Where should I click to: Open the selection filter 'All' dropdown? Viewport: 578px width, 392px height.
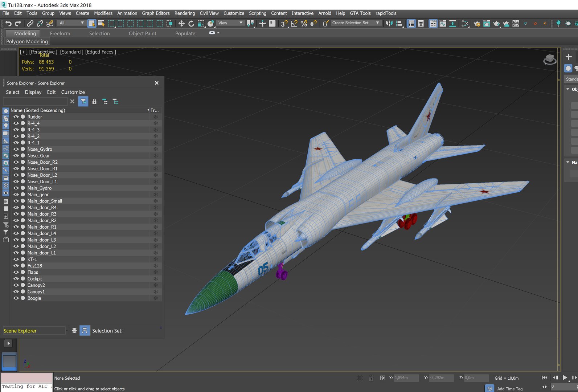72,23
